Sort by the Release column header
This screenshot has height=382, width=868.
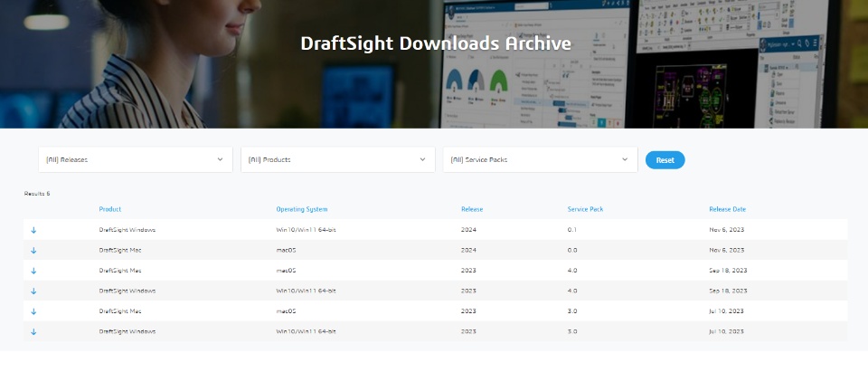[472, 210]
